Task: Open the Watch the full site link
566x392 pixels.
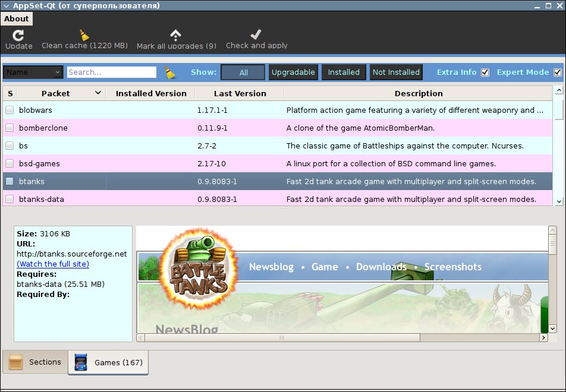Action: [53, 264]
